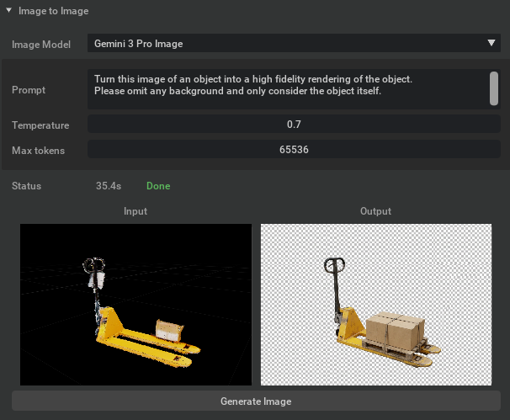Click the Input heading text

135,211
